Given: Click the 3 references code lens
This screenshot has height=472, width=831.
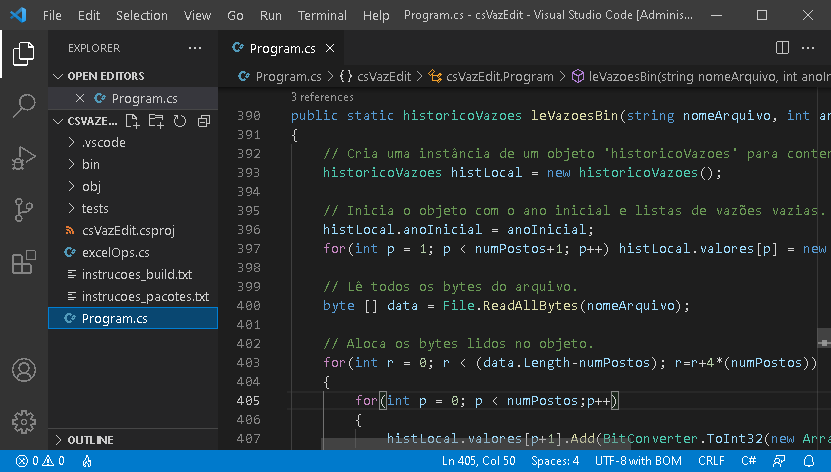Looking at the screenshot, I should coord(322,97).
